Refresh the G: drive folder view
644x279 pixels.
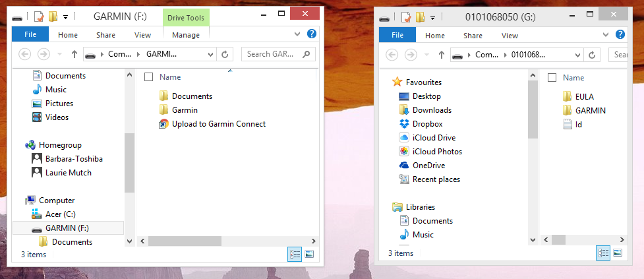click(592, 55)
